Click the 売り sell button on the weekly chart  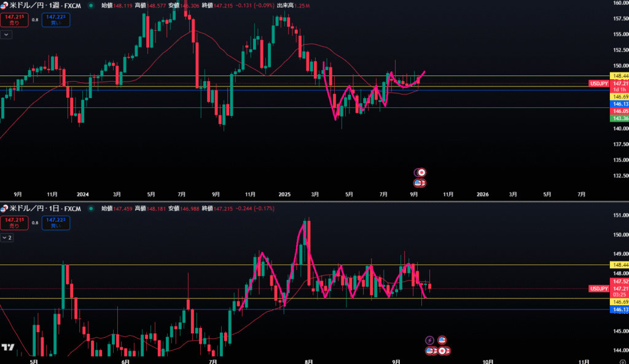click(15, 20)
